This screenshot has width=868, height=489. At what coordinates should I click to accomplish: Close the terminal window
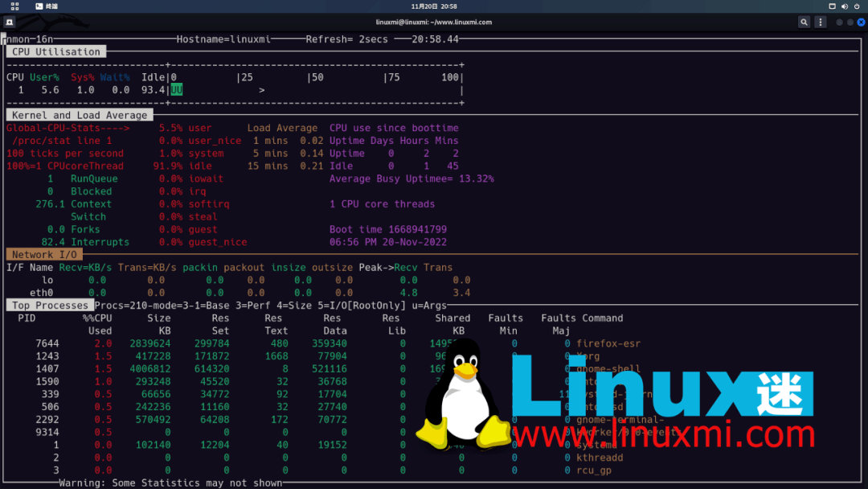tap(862, 23)
